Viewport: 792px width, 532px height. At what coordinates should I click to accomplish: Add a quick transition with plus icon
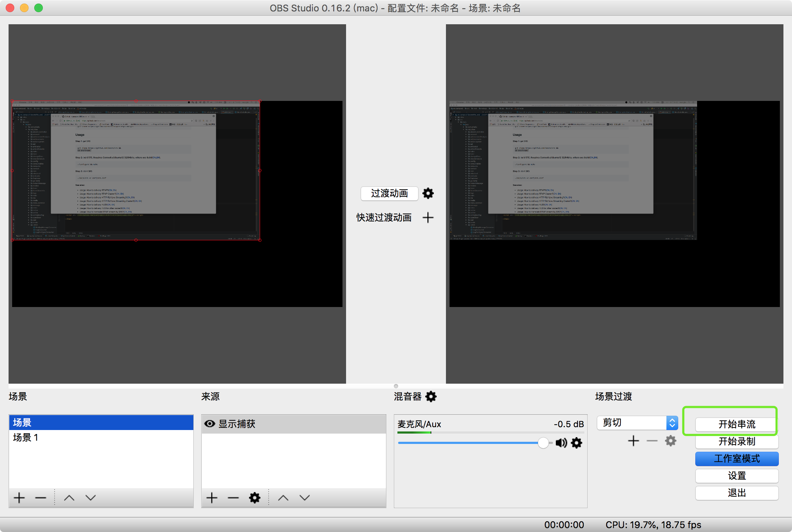[x=428, y=218]
